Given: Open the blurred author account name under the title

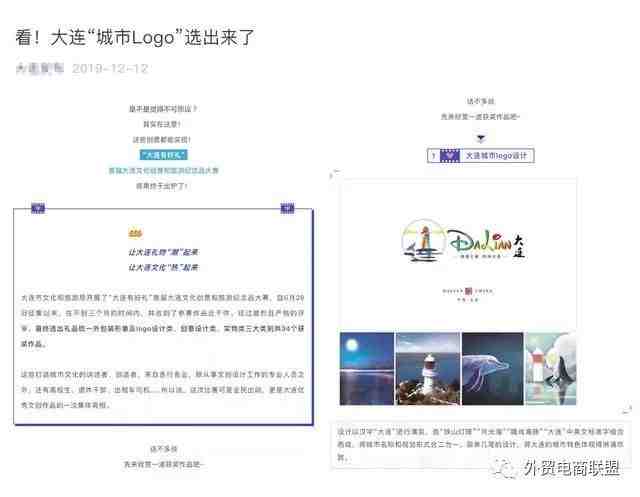Looking at the screenshot, I should tap(40, 68).
